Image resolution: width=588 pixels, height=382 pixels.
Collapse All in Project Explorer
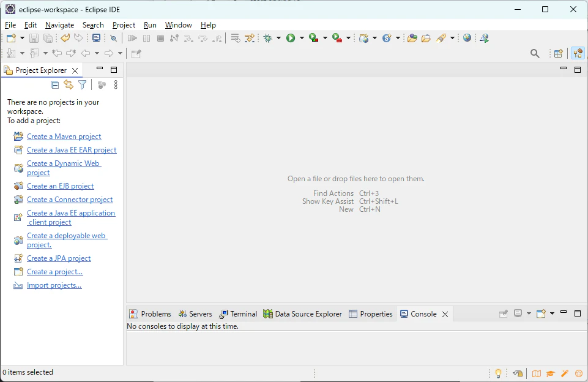pyautogui.click(x=54, y=85)
